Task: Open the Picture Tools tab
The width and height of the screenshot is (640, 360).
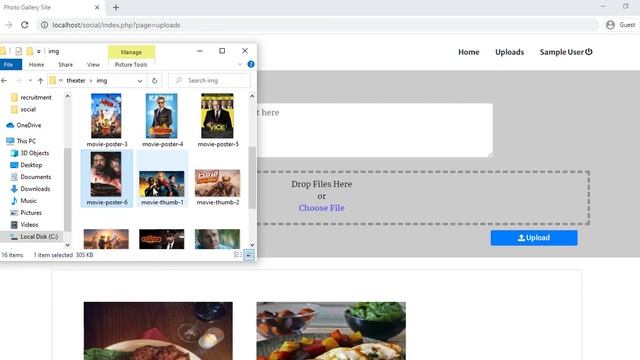Action: click(131, 64)
